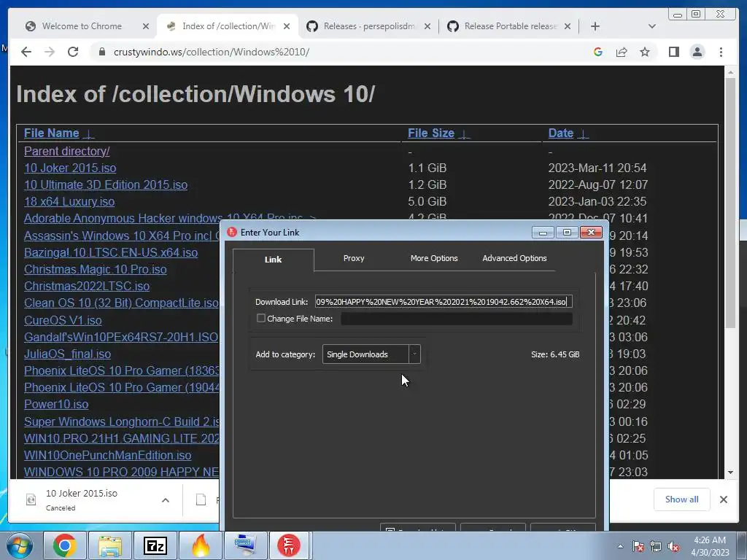Click Show all downloads button
The image size is (747, 560).
point(682,499)
